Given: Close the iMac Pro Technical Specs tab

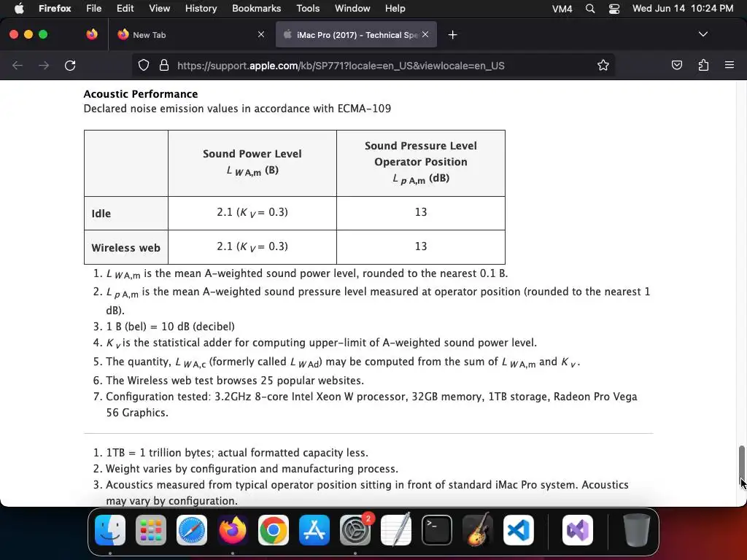Looking at the screenshot, I should point(425,34).
